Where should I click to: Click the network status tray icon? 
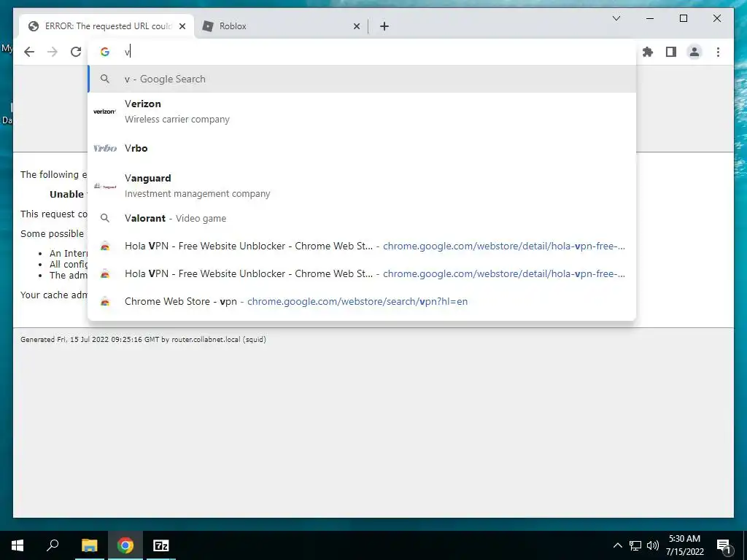635,545
